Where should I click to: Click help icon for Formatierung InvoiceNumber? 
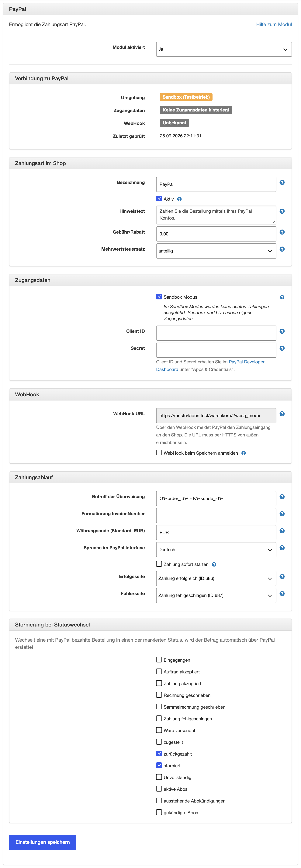(282, 513)
